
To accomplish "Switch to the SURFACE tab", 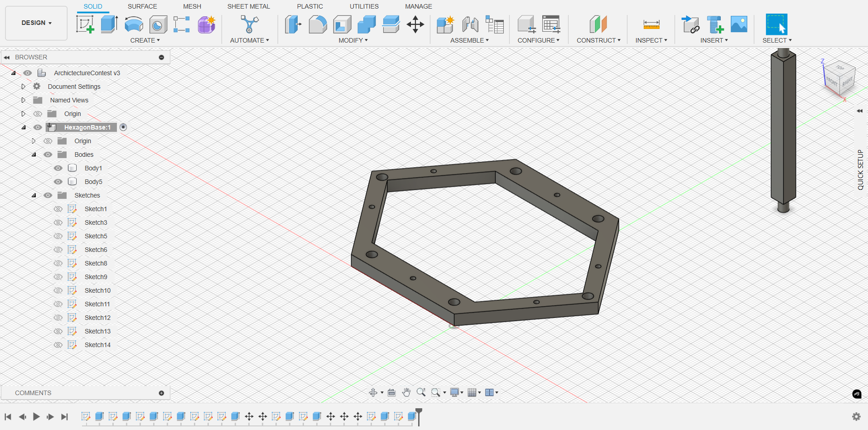I will click(142, 6).
